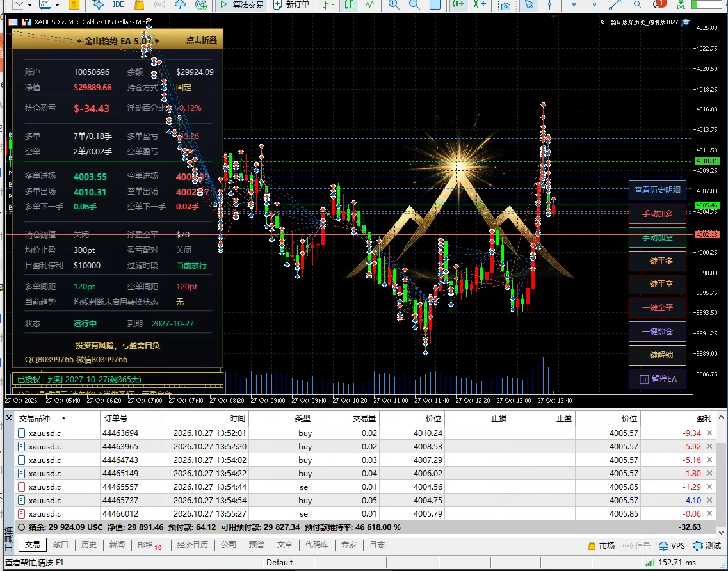Image resolution: width=728 pixels, height=571 pixels.
Task: Toggle chart auto-scroll icon in toolbar
Action: 458,4
